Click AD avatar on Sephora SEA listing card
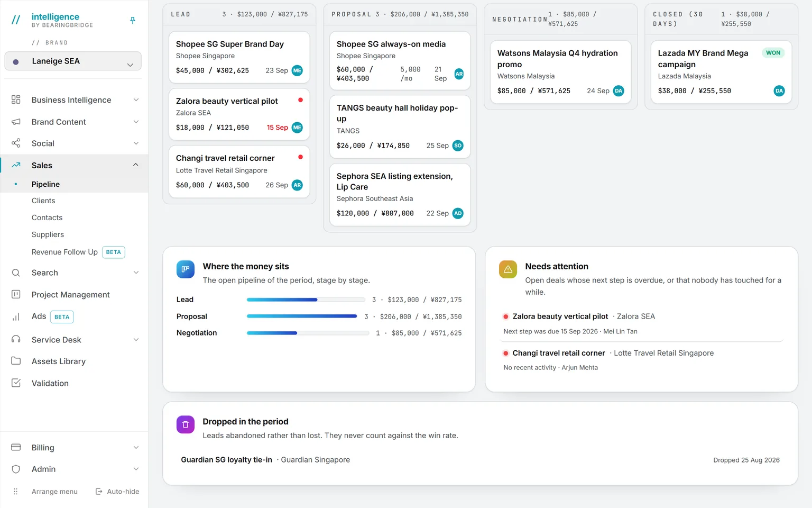The image size is (812, 508). [458, 213]
